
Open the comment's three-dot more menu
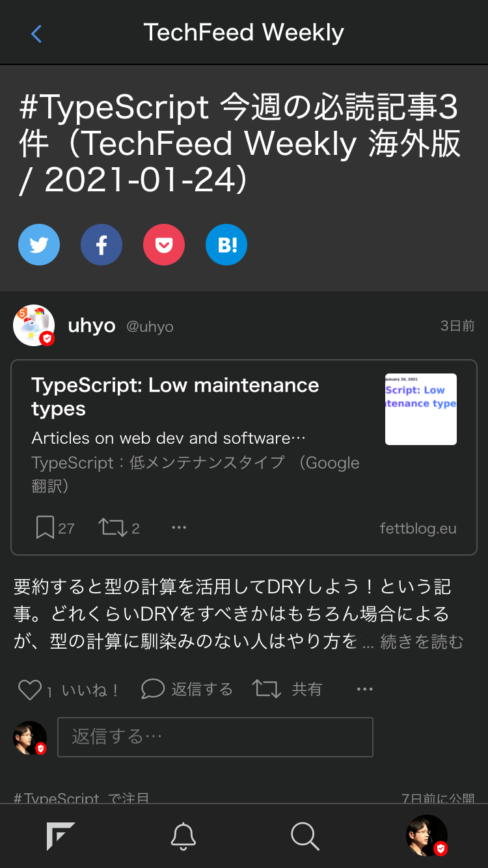pyautogui.click(x=365, y=689)
